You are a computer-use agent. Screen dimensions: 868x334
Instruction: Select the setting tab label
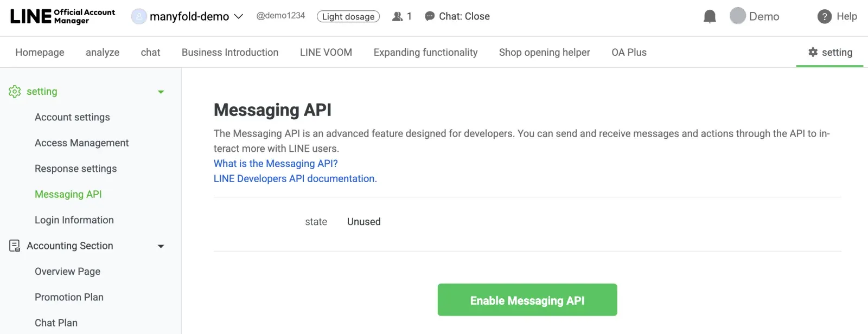pyautogui.click(x=837, y=52)
